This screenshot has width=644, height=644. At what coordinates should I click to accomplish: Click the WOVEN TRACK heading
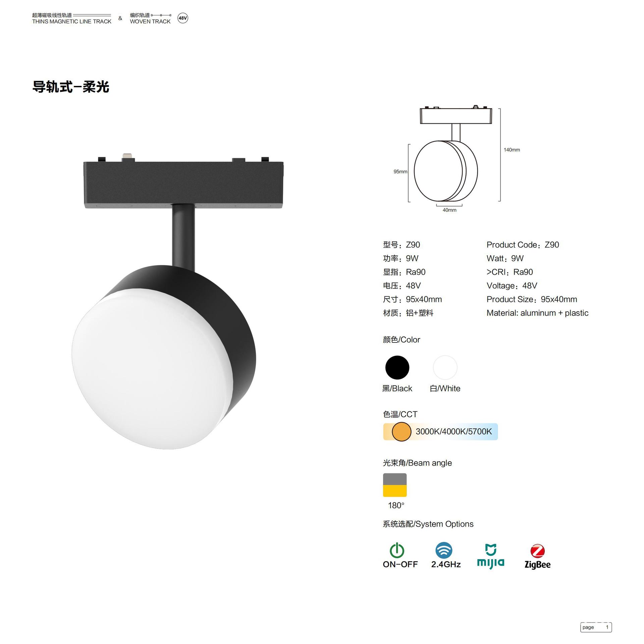(150, 21)
